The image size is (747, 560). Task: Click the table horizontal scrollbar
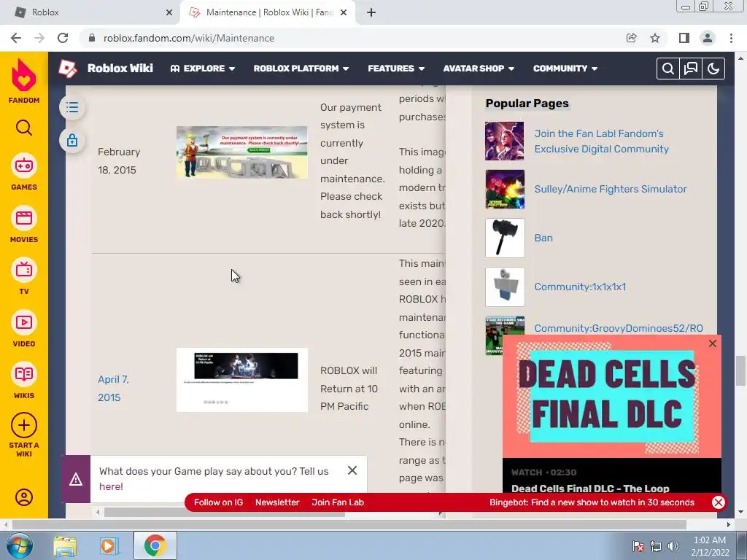224,513
